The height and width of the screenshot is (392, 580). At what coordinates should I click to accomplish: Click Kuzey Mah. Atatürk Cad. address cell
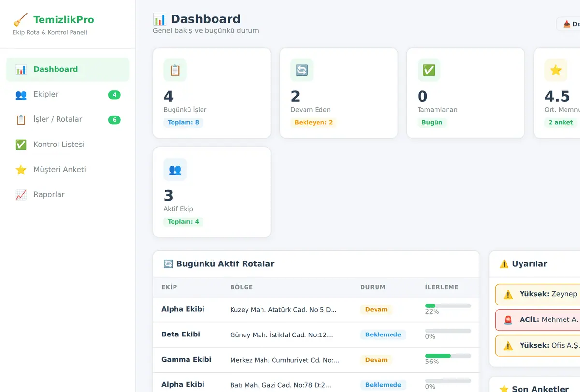283,310
